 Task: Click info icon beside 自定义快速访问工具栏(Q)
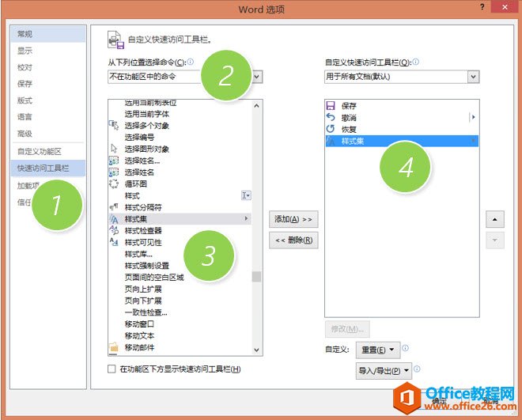(416, 62)
